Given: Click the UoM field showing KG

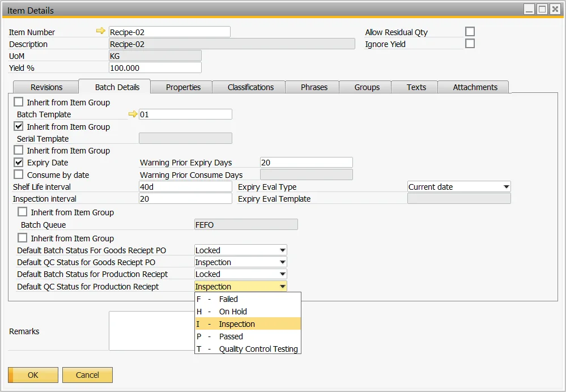Looking at the screenshot, I should [x=155, y=56].
